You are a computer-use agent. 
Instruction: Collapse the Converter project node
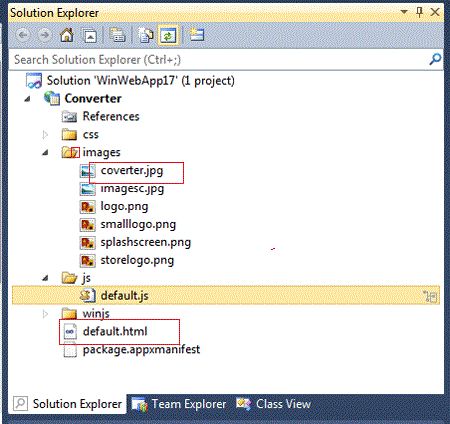coord(28,99)
